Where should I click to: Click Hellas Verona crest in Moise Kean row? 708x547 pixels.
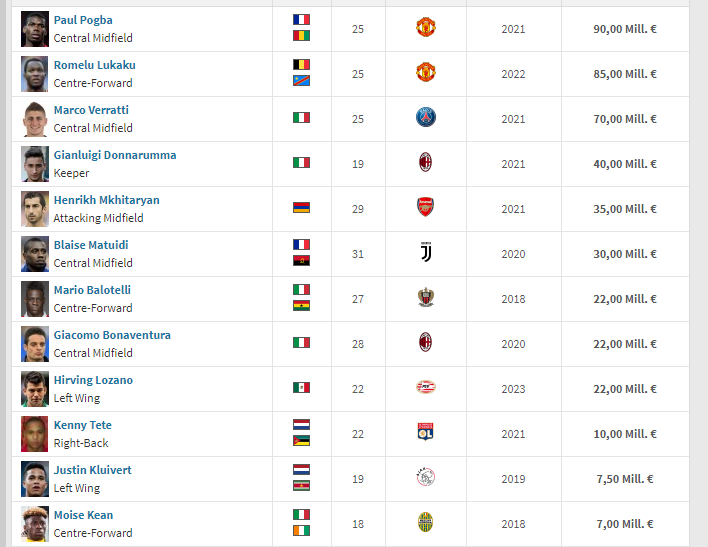[426, 523]
